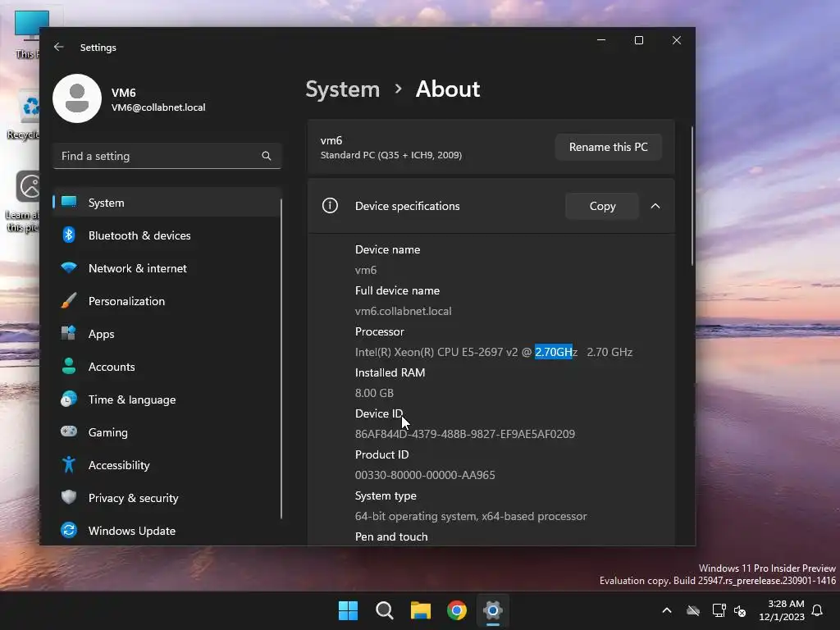Select Accounts in the sidebar
Image resolution: width=840 pixels, height=630 pixels.
click(x=167, y=367)
